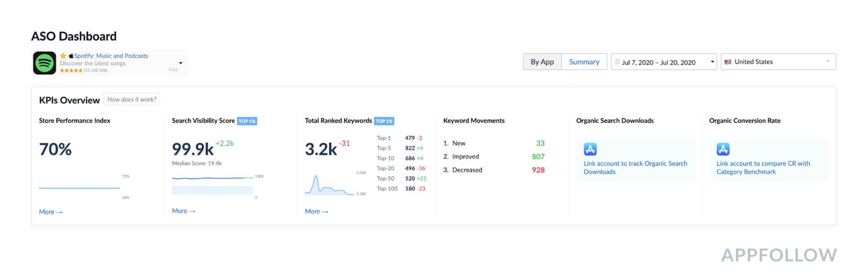
Task: Click the Total Ranked Keywords sparkline chart
Action: (329, 186)
